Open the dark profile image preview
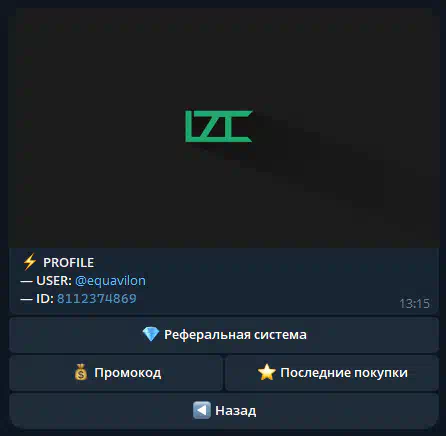 [x=224, y=128]
